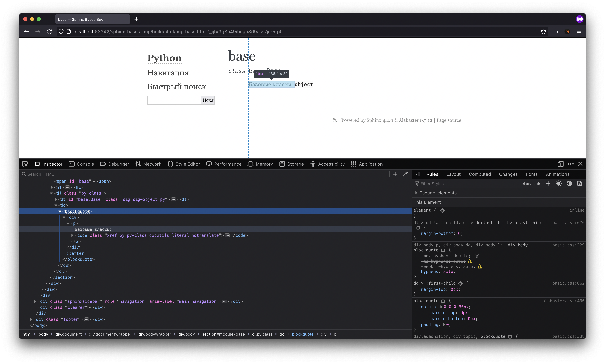Toggle print media simulation icon
The width and height of the screenshot is (605, 364).
tap(580, 184)
